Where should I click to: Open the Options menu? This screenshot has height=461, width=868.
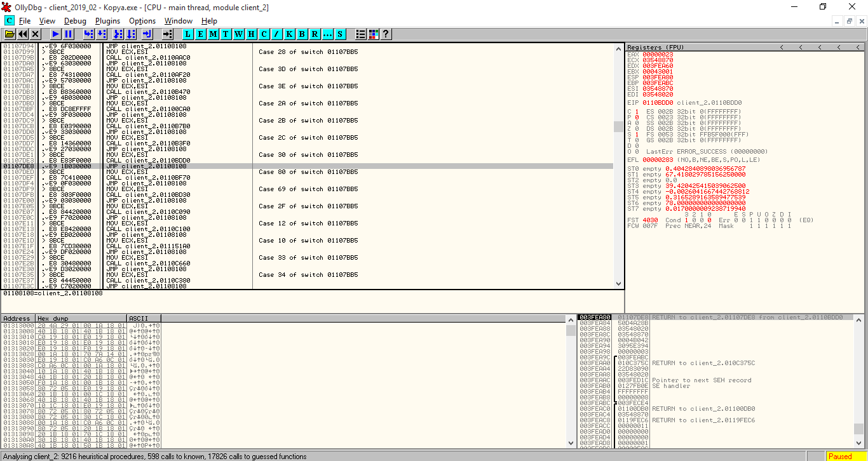(x=142, y=21)
